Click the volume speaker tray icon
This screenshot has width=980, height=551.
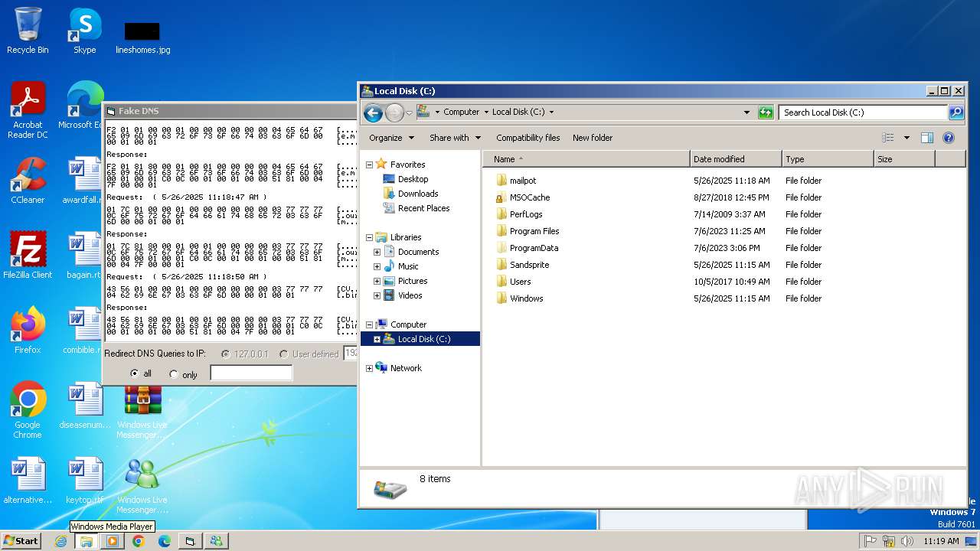pos(907,541)
